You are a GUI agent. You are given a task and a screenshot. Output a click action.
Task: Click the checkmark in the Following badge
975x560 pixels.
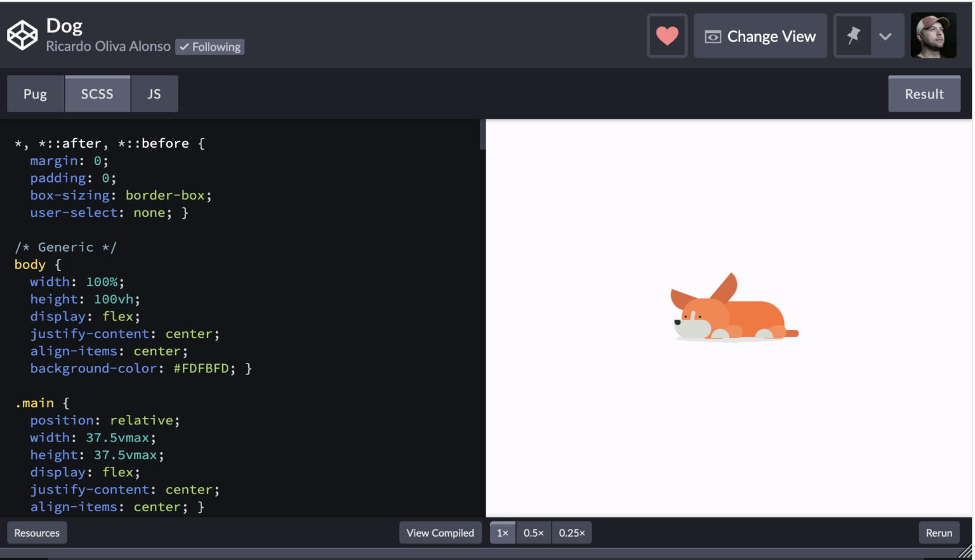click(x=185, y=46)
